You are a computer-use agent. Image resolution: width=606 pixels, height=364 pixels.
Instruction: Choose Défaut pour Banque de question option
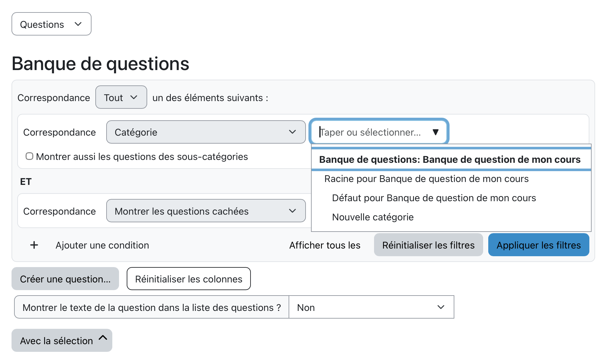click(434, 198)
